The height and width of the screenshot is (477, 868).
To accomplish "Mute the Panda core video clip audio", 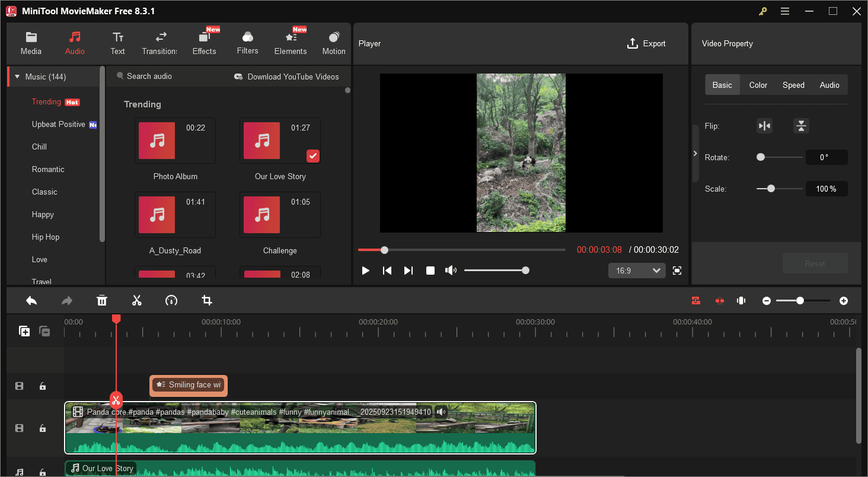I will coord(441,411).
